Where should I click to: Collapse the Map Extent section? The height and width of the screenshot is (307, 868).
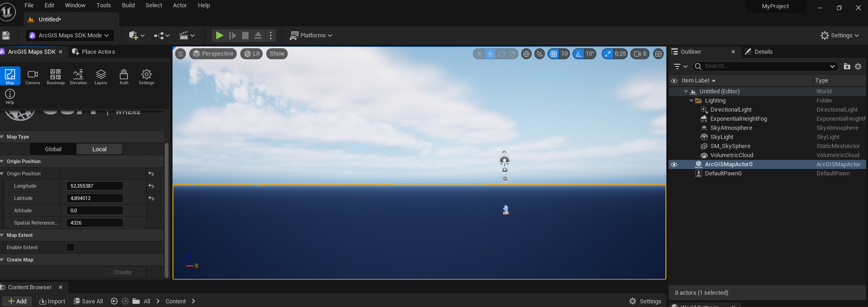(2, 235)
